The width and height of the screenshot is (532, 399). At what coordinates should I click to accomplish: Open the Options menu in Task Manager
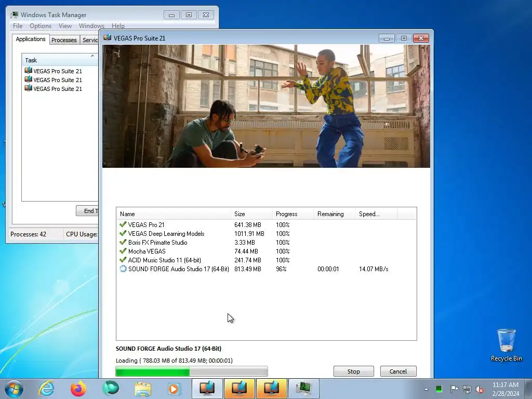[x=41, y=26]
